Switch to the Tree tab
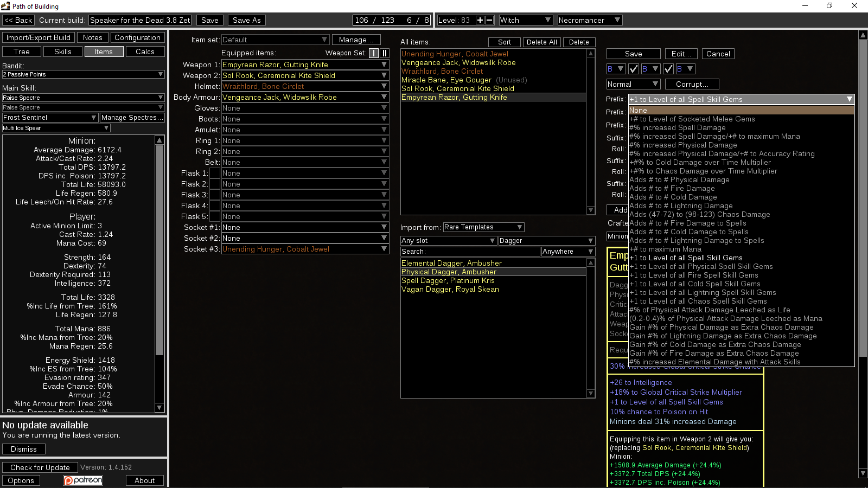The height and width of the screenshot is (488, 868). [21, 51]
